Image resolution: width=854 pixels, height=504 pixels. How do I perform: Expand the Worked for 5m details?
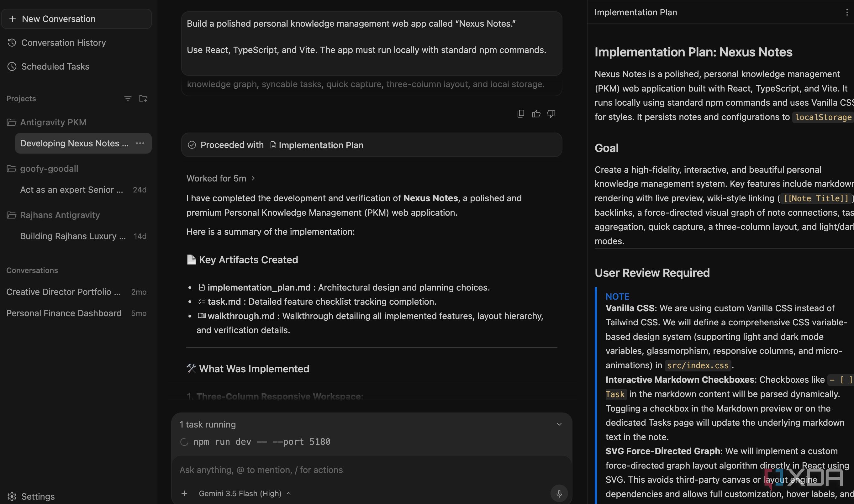tap(220, 178)
